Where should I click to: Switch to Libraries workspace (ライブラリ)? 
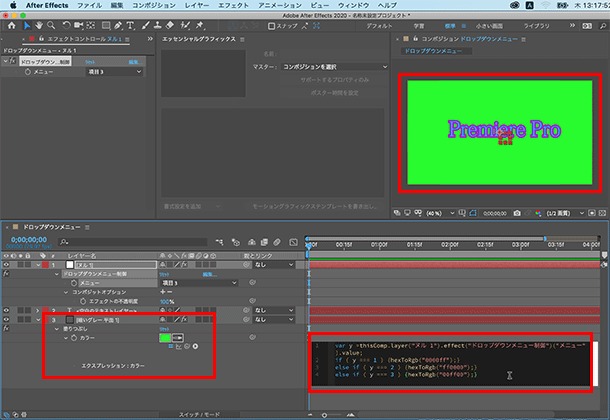click(x=536, y=26)
